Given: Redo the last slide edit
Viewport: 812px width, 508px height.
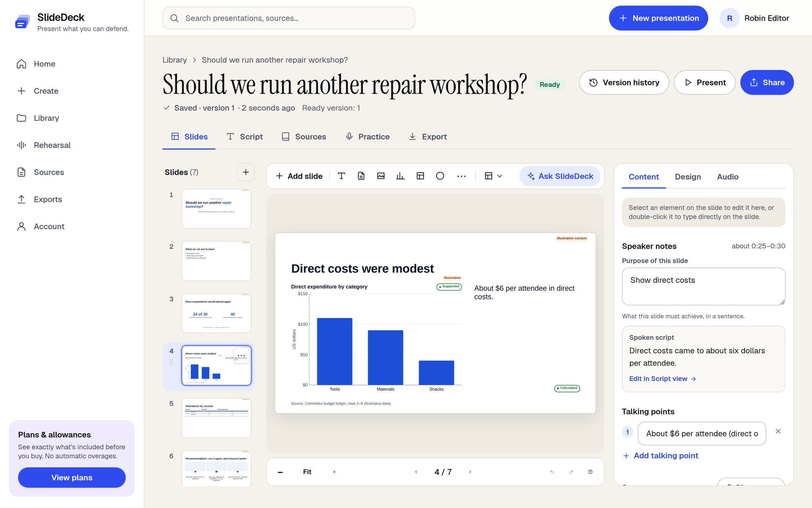Looking at the screenshot, I should (x=571, y=472).
